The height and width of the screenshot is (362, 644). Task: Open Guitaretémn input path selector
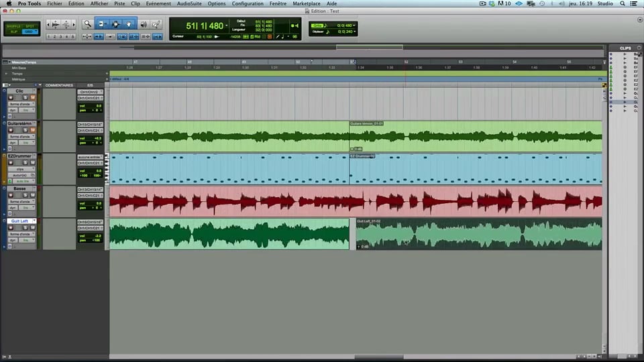coord(90,125)
